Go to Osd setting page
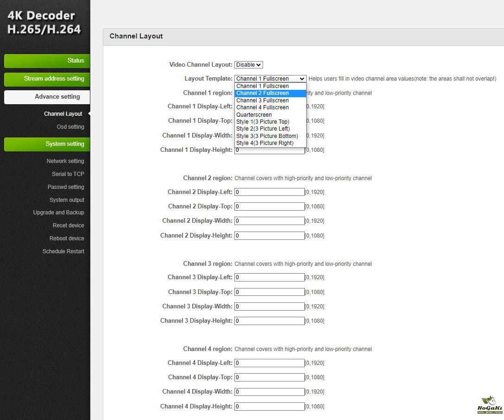The height and width of the screenshot is (420, 504). coord(70,127)
